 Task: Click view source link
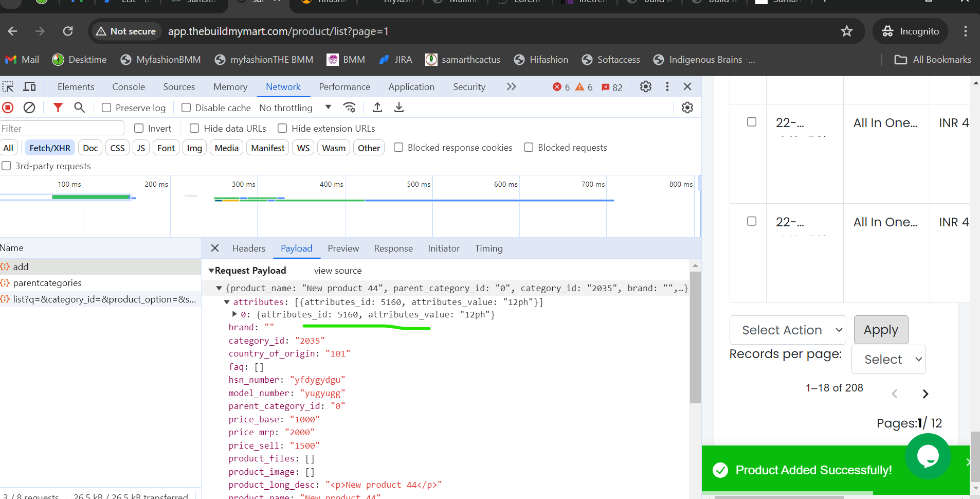[338, 271]
